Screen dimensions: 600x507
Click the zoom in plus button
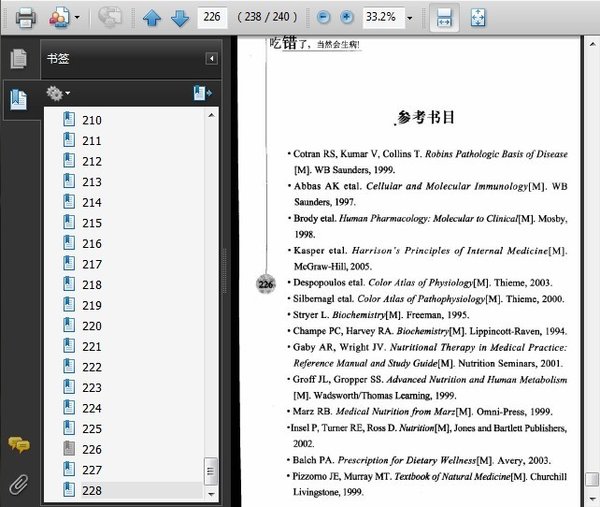point(347,17)
